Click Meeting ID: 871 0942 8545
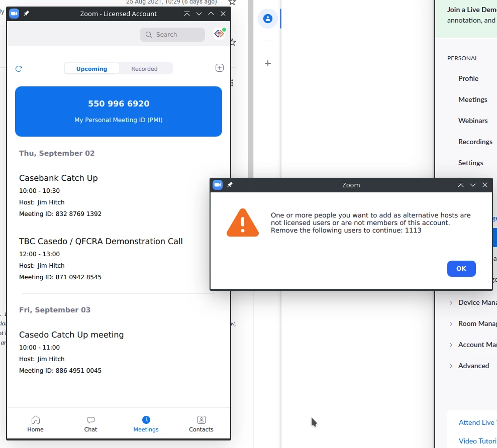 tap(60, 277)
